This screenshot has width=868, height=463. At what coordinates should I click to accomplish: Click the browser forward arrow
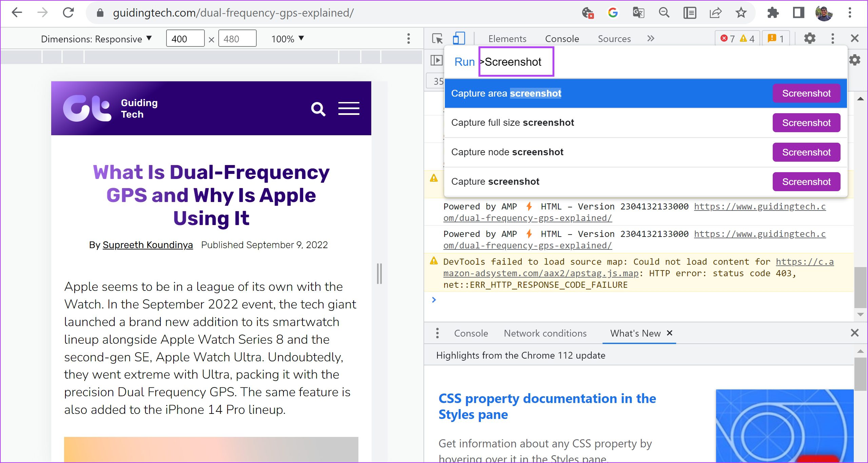pos(42,13)
